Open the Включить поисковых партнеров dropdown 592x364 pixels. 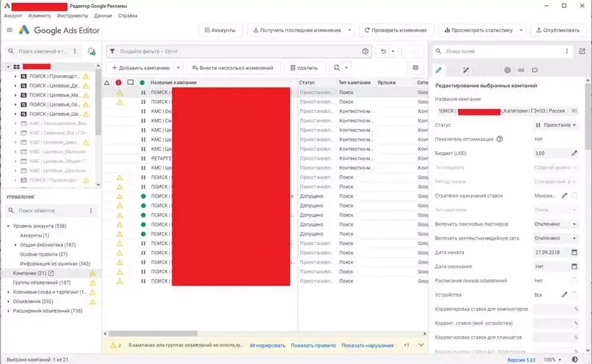(556, 224)
